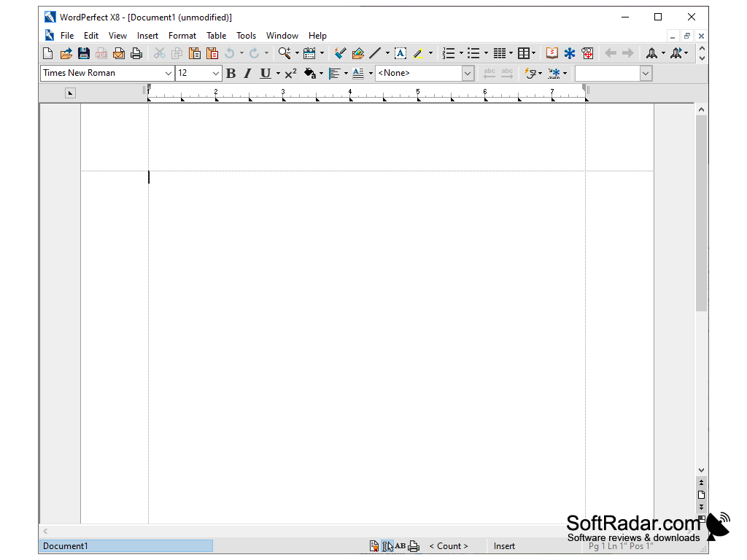
Task: Toggle bold formatting
Action: 231,73
